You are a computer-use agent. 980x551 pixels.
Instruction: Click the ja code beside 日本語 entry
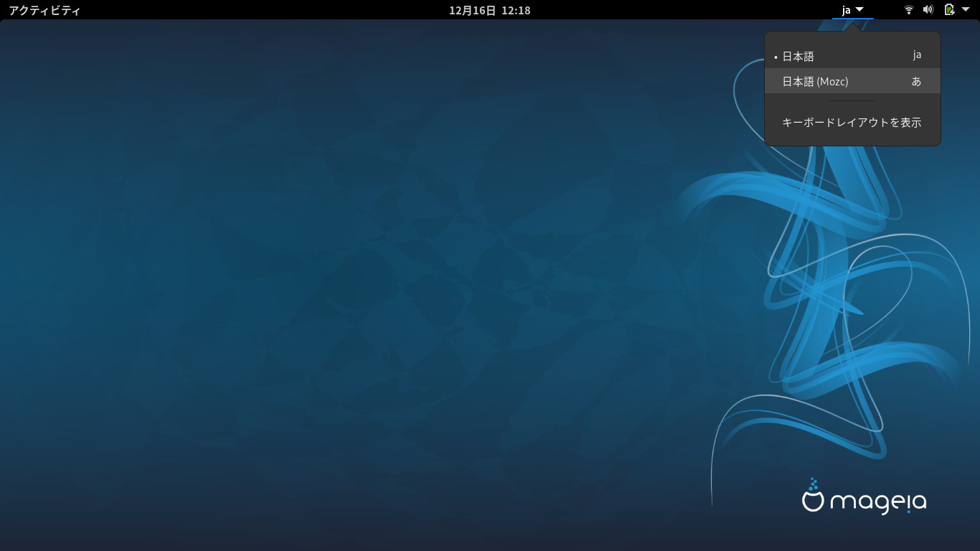917,55
